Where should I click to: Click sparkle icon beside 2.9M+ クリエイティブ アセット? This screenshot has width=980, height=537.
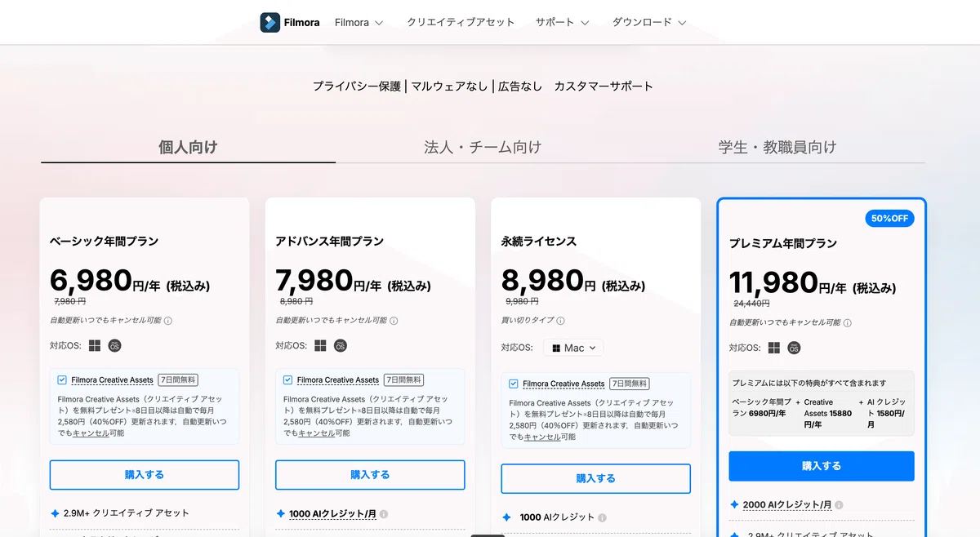click(55, 513)
